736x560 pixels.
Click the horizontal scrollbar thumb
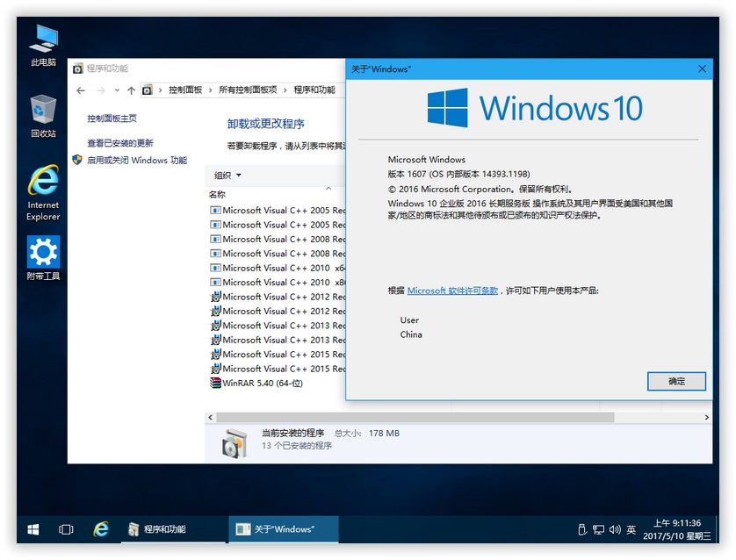pyautogui.click(x=415, y=418)
